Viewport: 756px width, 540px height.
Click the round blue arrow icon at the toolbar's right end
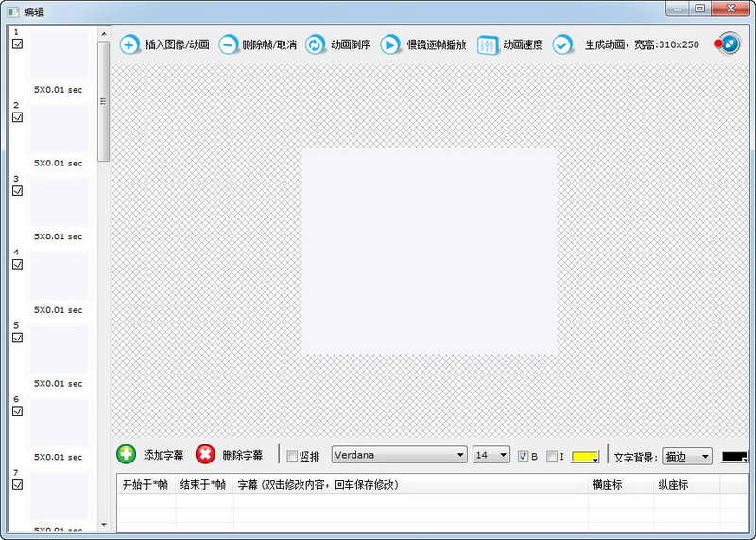[730, 44]
